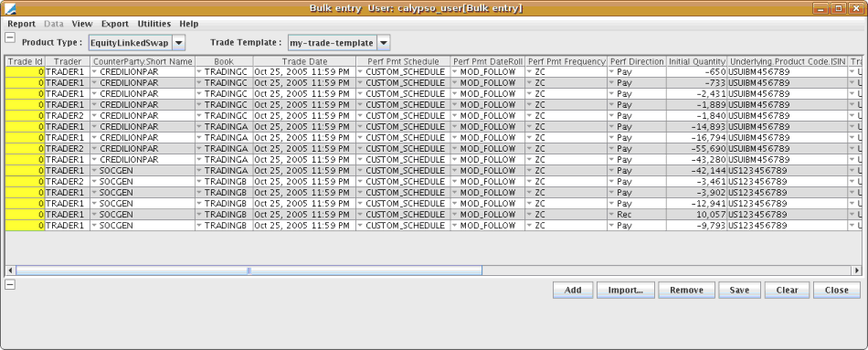This screenshot has width=868, height=350.
Task: Collapse the top panel with minus icon
Action: click(x=10, y=37)
